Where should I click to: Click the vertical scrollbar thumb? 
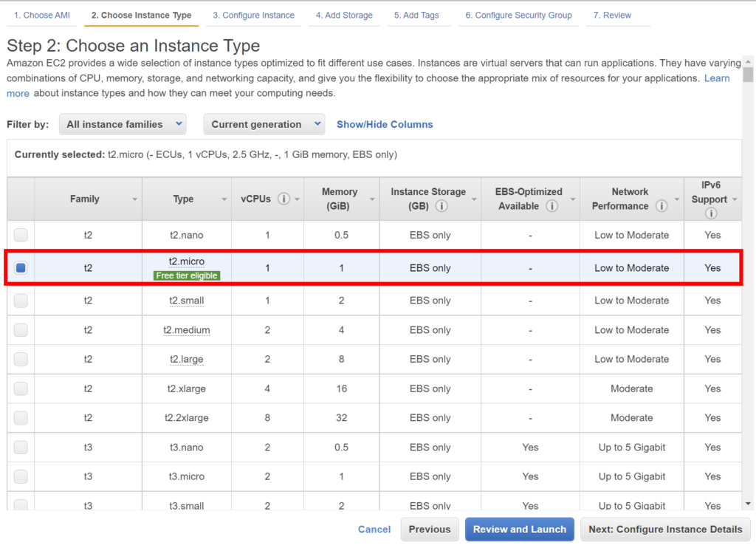point(748,75)
